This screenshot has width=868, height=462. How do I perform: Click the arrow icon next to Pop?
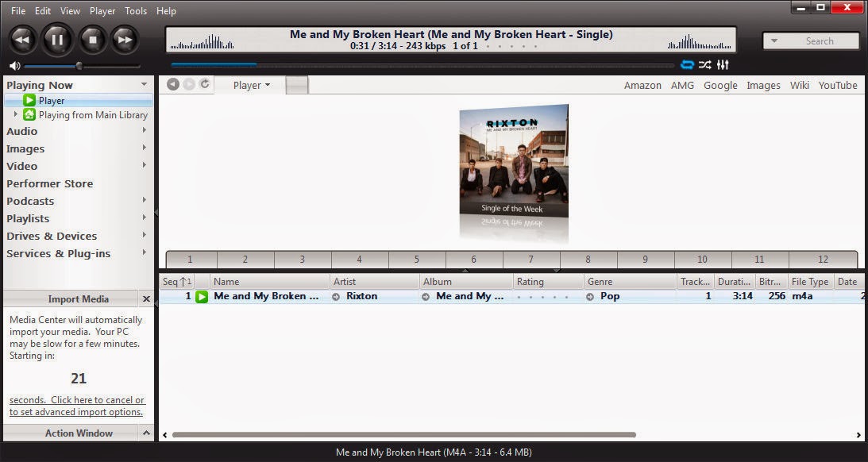(590, 297)
